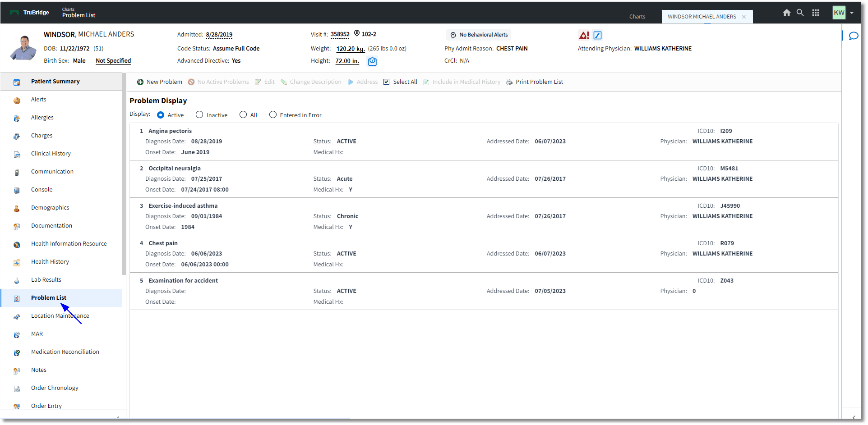Select the Angina pectoris problem row
Viewport: 868px width, 425px height.
click(484, 142)
